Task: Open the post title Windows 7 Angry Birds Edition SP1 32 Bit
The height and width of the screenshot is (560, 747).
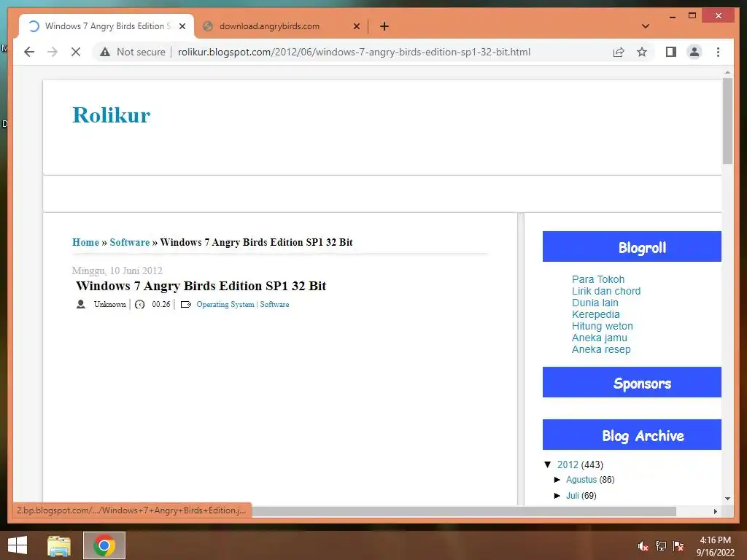Action: click(201, 286)
